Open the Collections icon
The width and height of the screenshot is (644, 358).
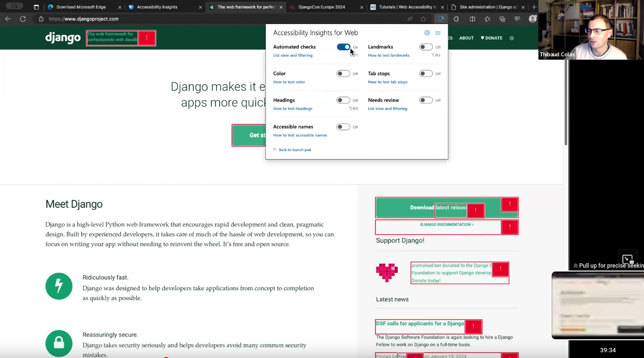(502, 19)
